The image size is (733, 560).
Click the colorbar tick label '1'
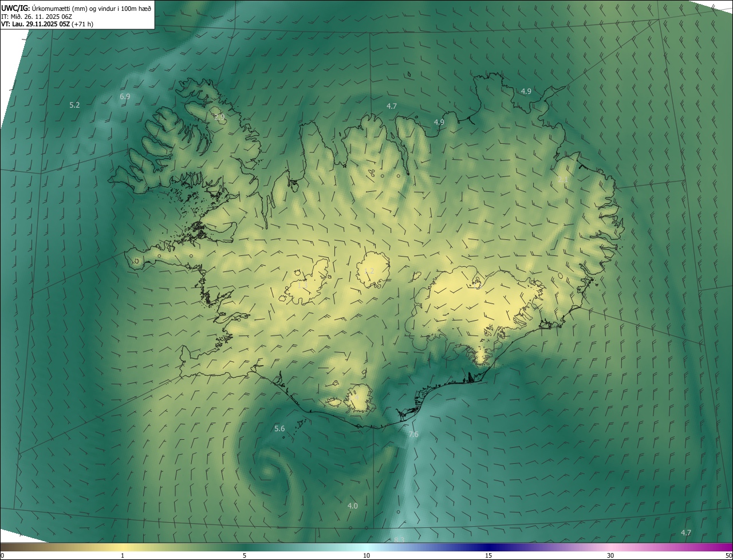coord(123,555)
